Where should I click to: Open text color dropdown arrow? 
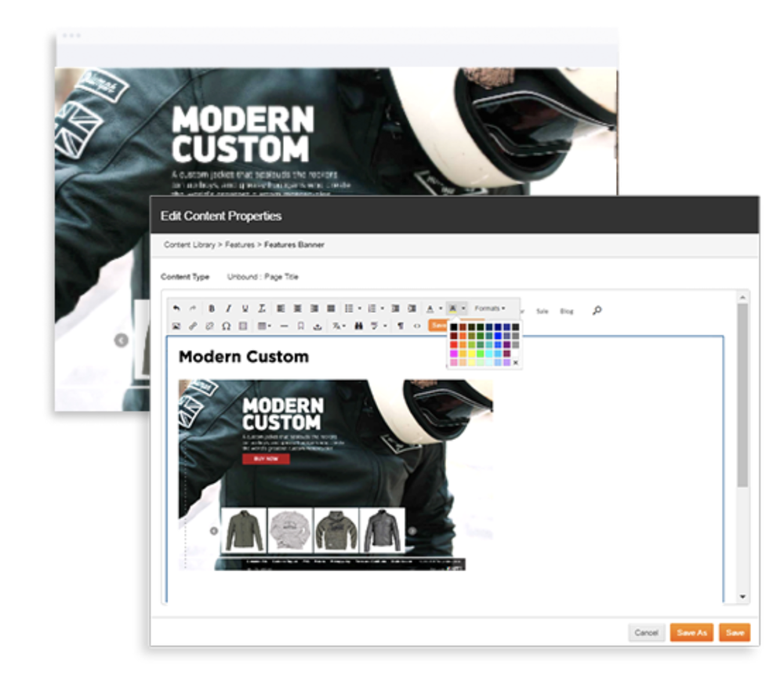tap(441, 308)
